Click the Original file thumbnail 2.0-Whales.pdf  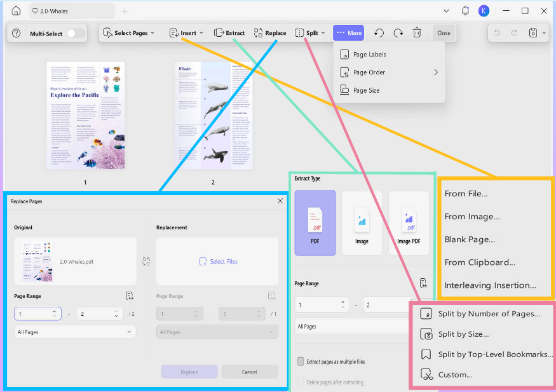[37, 262]
